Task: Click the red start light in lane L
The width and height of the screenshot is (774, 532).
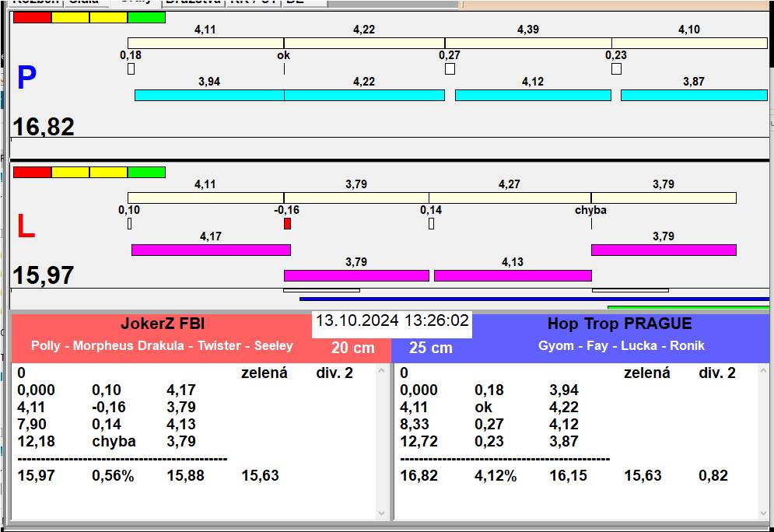Action: pyautogui.click(x=32, y=172)
